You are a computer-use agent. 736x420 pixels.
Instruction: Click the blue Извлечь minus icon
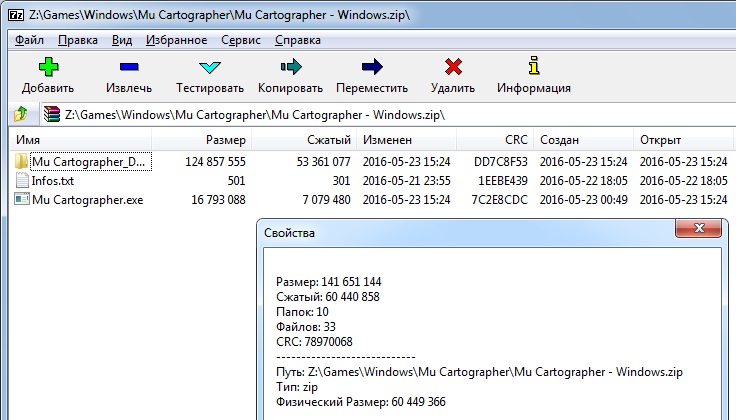pyautogui.click(x=129, y=67)
